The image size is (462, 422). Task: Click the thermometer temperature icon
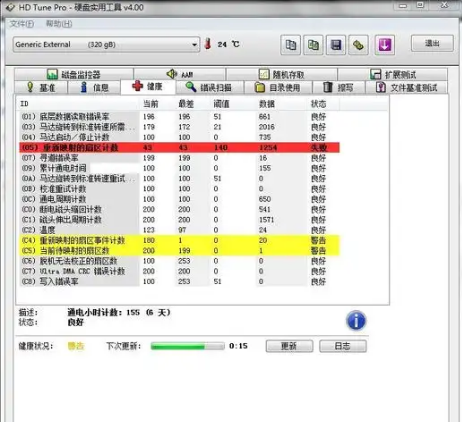[208, 44]
